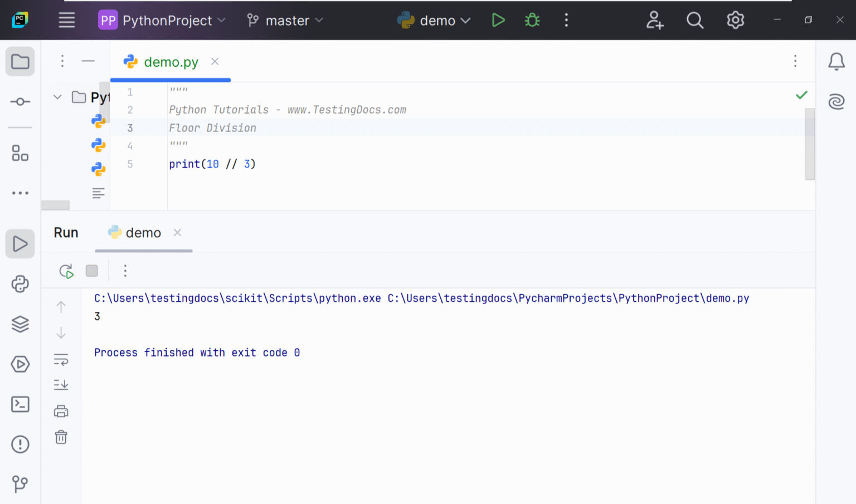
Task: Open the Problems tool window
Action: [20, 444]
